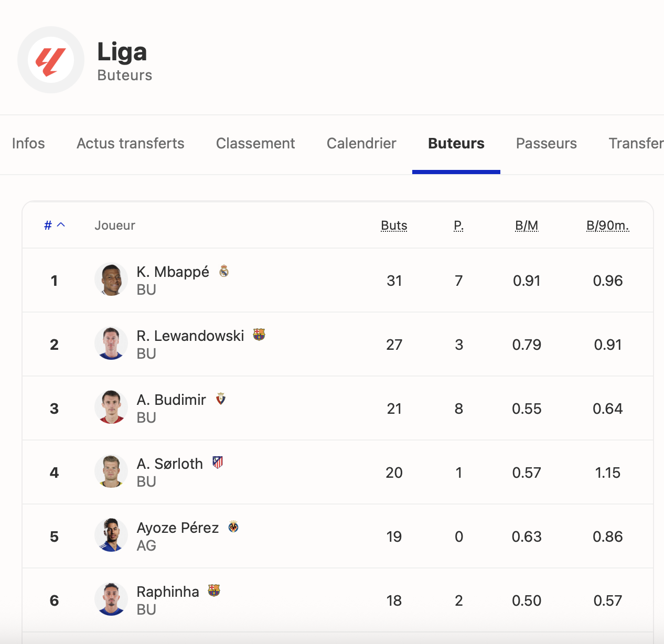The height and width of the screenshot is (644, 664).
Task: Click Atlético crest next to Sørloth
Action: (218, 463)
